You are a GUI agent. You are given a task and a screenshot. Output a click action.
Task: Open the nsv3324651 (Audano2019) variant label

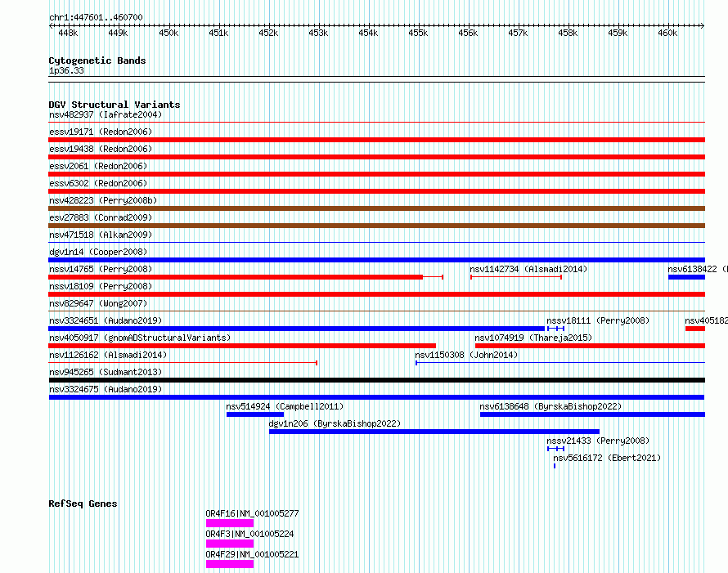(106, 320)
